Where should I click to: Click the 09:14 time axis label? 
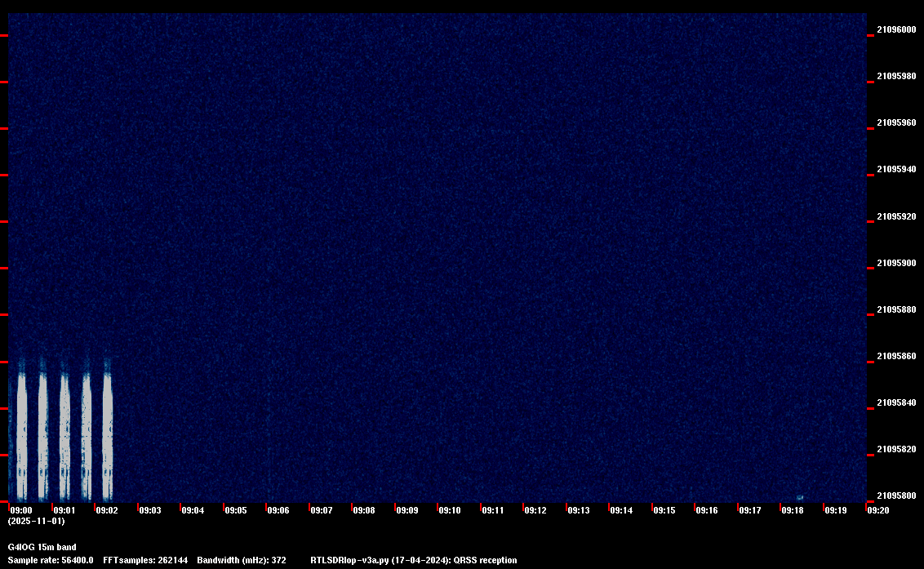click(x=621, y=510)
